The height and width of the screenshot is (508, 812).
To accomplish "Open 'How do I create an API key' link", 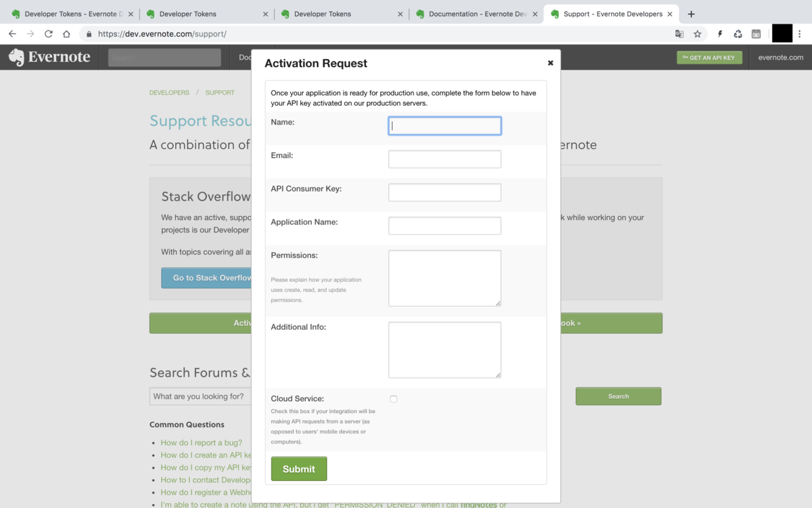I will [x=206, y=455].
